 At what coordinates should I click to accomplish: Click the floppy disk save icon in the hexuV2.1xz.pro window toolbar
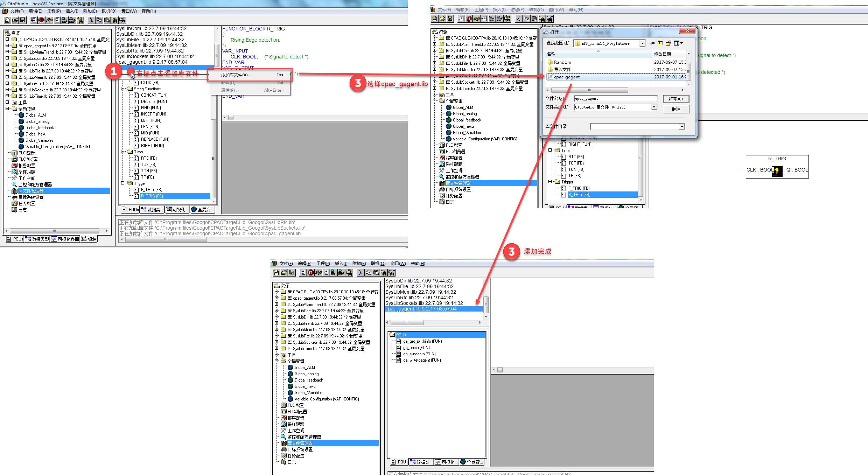tap(23, 20)
